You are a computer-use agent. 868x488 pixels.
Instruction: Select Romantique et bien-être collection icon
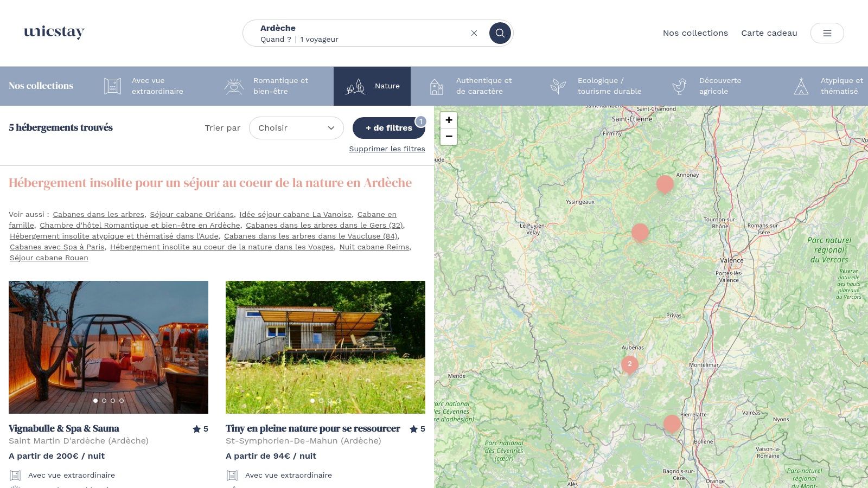pos(234,86)
